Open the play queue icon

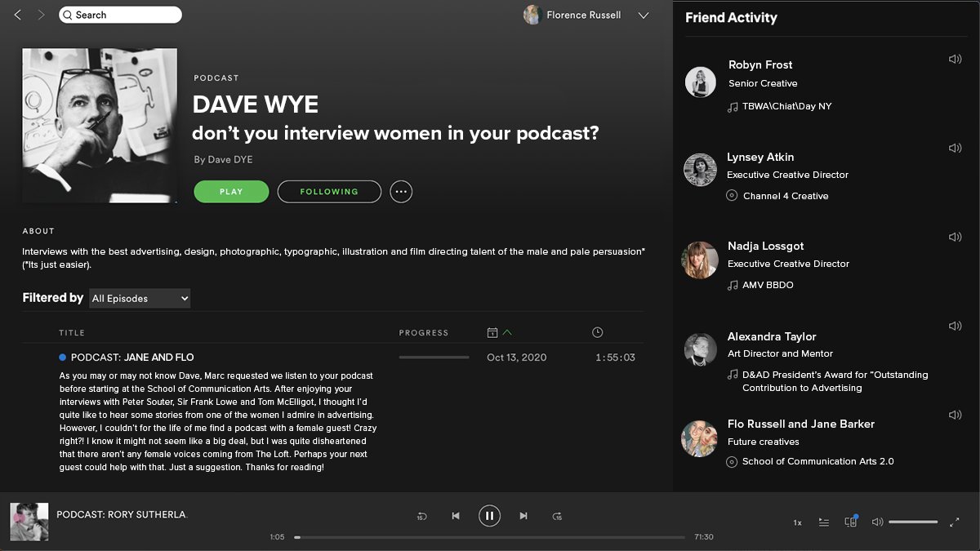(824, 522)
